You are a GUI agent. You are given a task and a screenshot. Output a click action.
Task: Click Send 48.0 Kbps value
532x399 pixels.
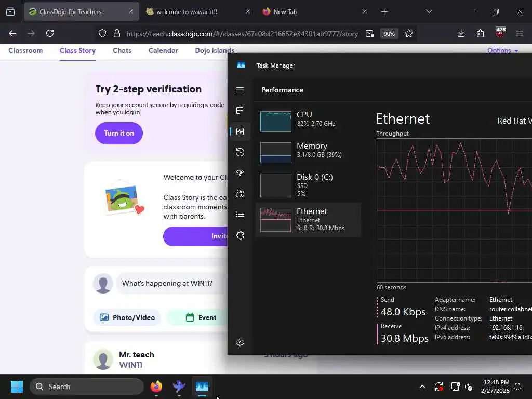tap(403, 312)
